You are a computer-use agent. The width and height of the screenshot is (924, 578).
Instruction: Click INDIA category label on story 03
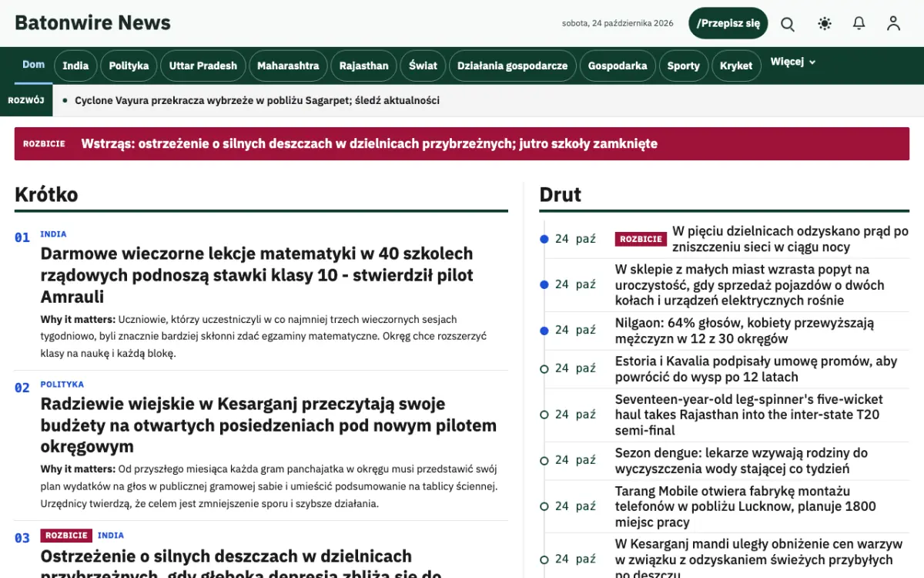click(x=111, y=536)
